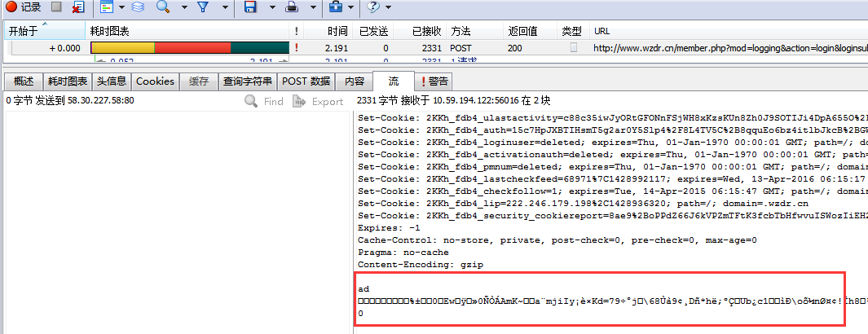Click the red exclamation warning in request row
Image resolution: width=868 pixels, height=334 pixels.
[297, 48]
